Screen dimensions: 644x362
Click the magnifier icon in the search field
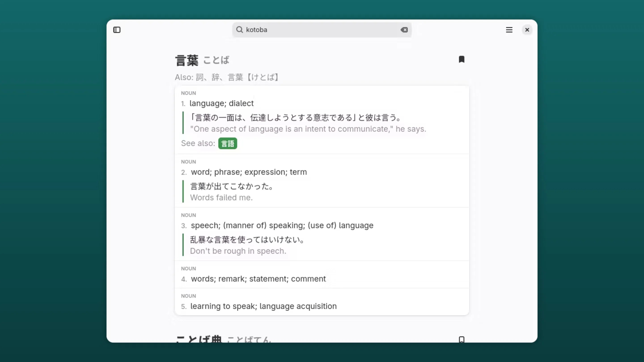point(239,29)
